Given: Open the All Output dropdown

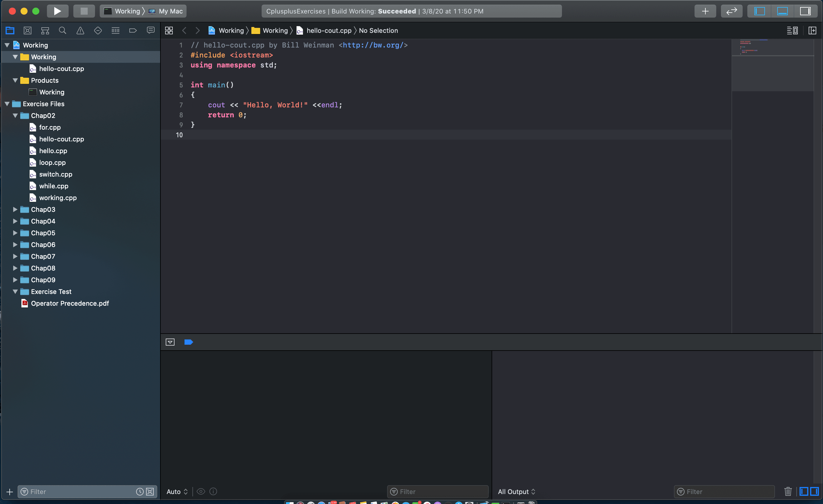Looking at the screenshot, I should (517, 491).
